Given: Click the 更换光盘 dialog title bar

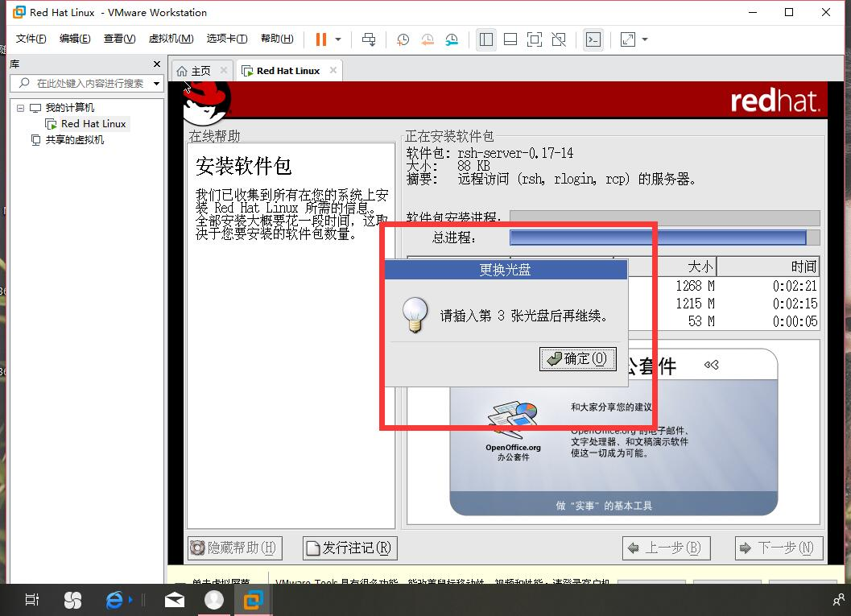Looking at the screenshot, I should click(506, 270).
